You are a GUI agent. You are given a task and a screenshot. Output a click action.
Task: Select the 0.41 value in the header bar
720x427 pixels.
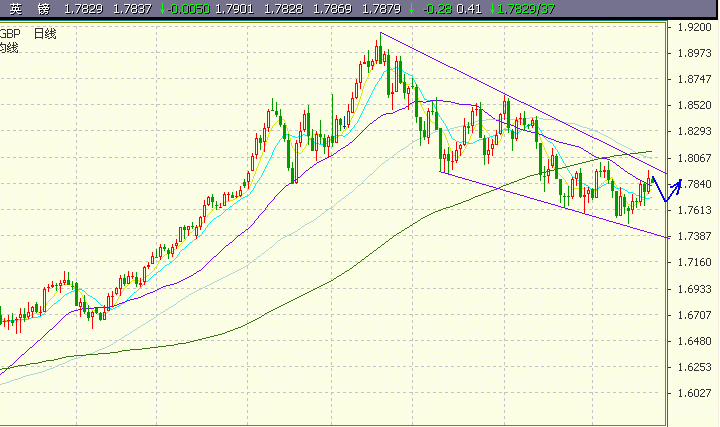tap(469, 9)
